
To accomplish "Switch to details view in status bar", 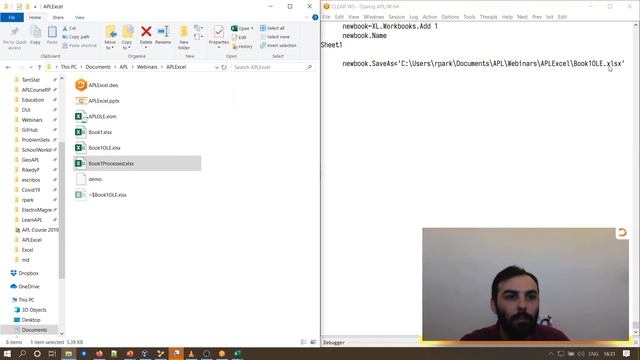I will point(304,342).
